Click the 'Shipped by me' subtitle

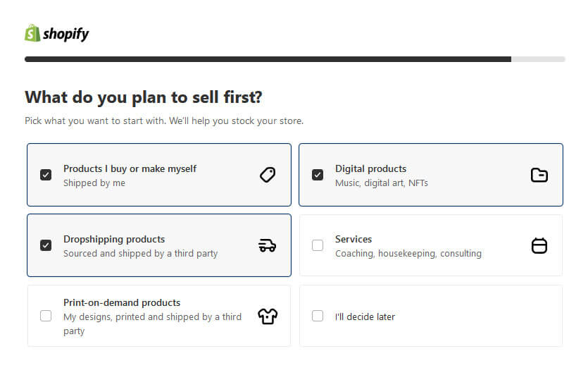(94, 183)
